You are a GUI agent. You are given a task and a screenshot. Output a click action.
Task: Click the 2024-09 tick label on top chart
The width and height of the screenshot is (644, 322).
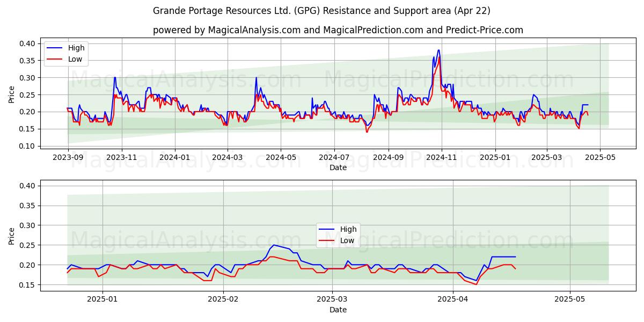pyautogui.click(x=389, y=158)
